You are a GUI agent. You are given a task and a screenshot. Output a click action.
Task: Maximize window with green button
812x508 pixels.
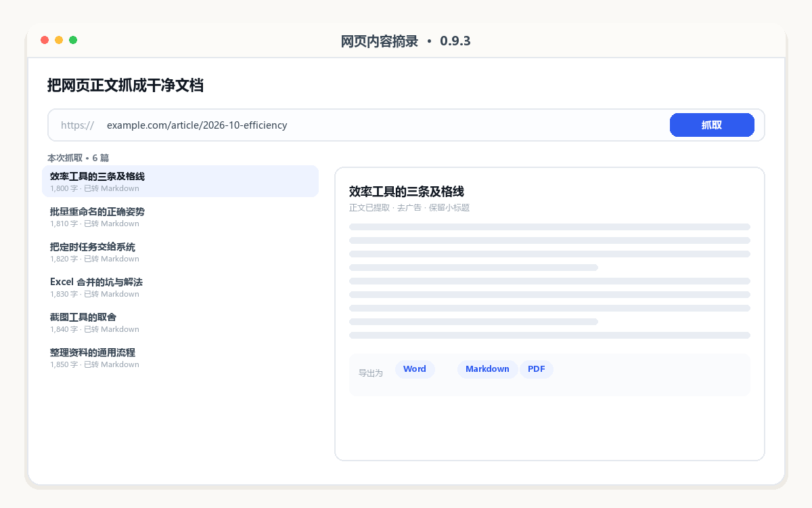(x=73, y=40)
